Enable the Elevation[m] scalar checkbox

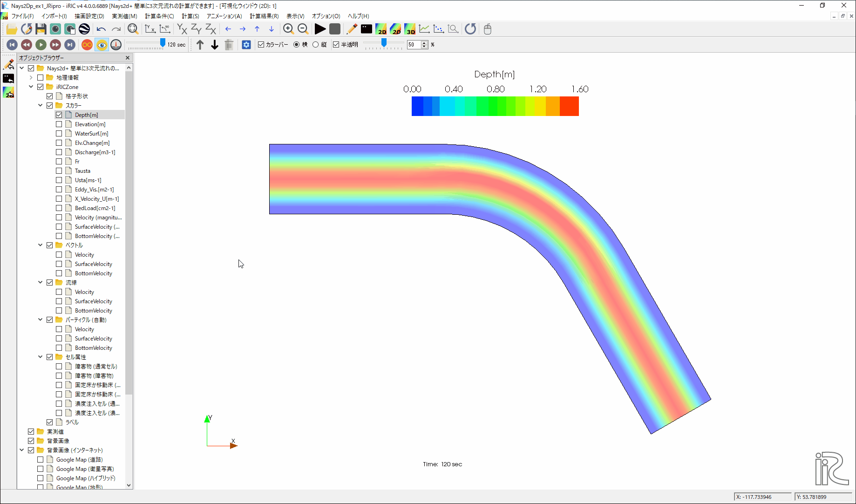59,124
